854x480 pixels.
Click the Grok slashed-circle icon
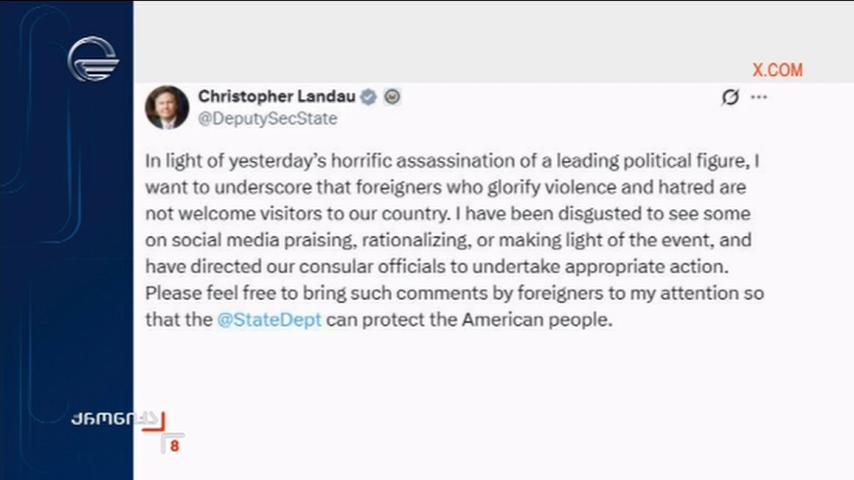tap(730, 97)
